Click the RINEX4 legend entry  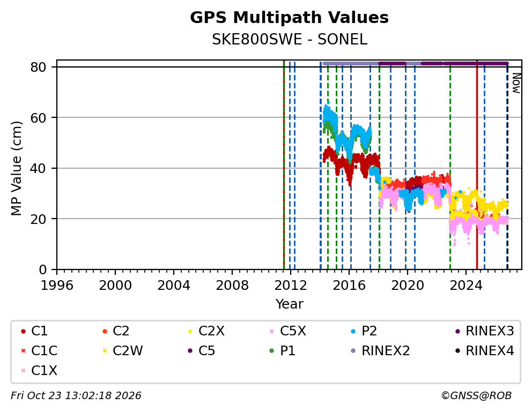(484, 351)
